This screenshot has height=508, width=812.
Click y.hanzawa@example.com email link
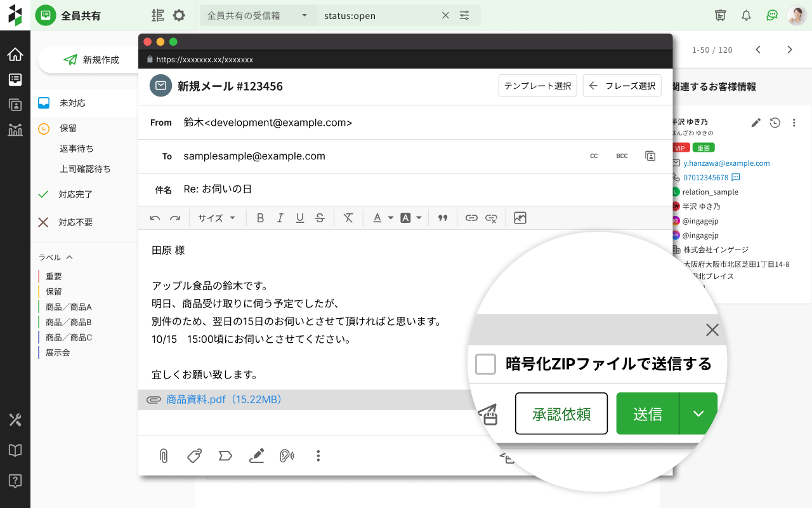tap(726, 163)
